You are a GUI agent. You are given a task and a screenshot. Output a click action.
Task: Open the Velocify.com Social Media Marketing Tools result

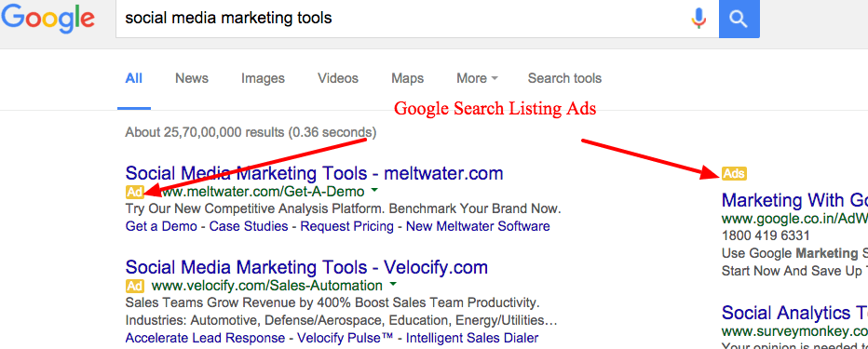[306, 267]
